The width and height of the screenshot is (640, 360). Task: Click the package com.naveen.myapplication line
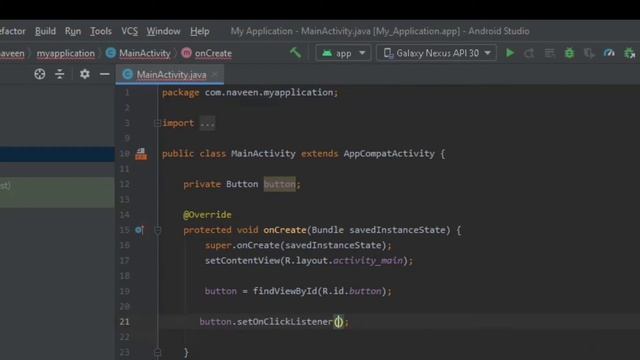pyautogui.click(x=250, y=92)
